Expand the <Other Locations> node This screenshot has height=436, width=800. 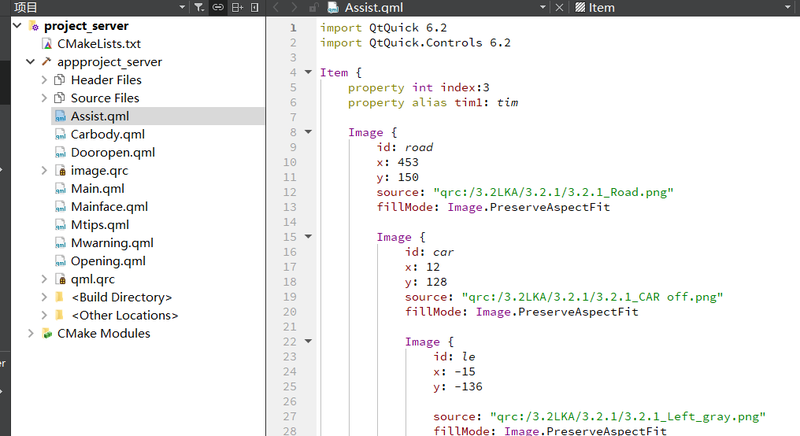pos(44,315)
